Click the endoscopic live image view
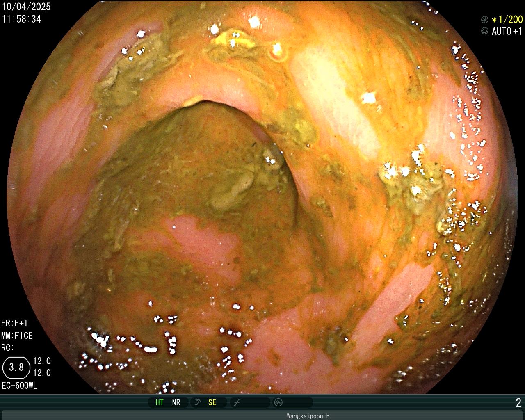 click(x=262, y=197)
